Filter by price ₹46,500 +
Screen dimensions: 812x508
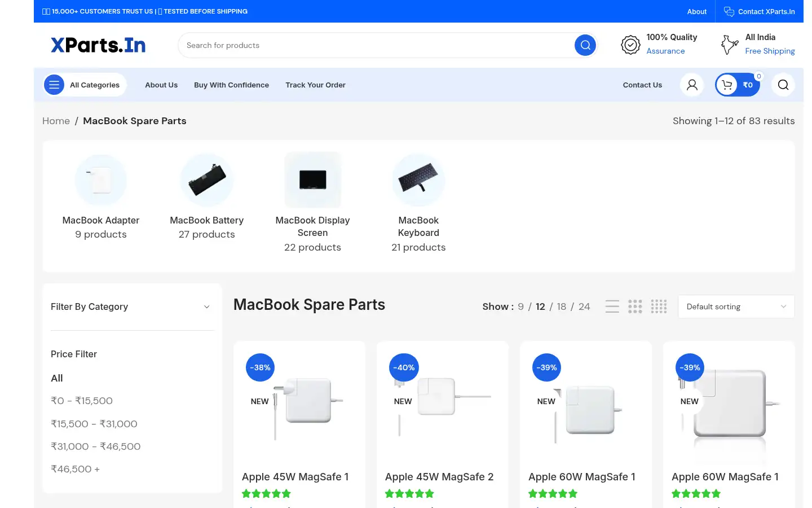point(75,469)
